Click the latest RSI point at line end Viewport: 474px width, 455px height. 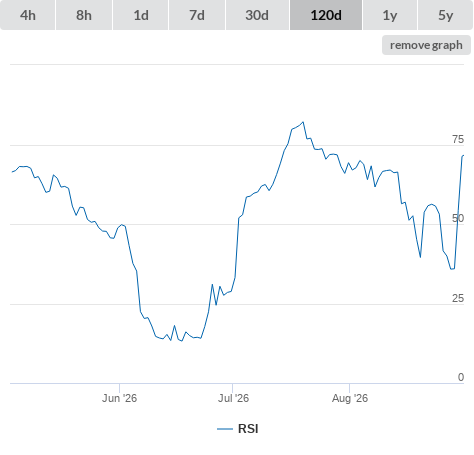tap(463, 155)
